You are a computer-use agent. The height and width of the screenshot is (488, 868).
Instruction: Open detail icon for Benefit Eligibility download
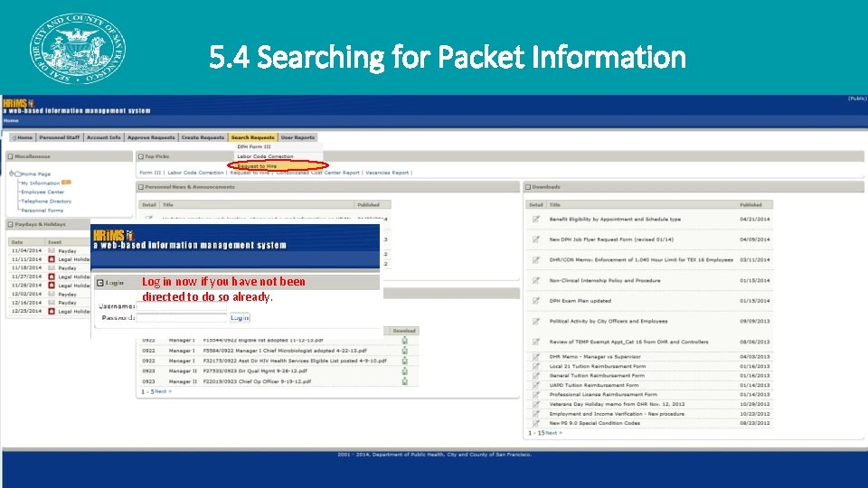point(536,219)
